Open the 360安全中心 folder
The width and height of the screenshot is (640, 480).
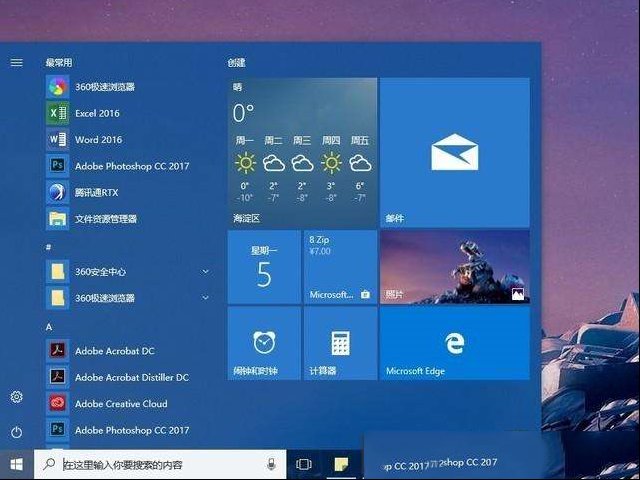[129, 271]
